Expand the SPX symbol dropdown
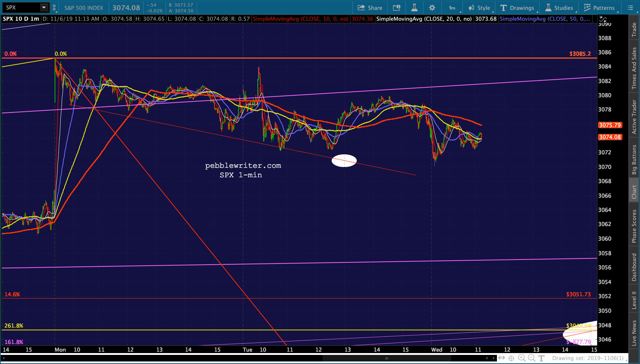The width and height of the screenshot is (640, 364). pyautogui.click(x=44, y=8)
